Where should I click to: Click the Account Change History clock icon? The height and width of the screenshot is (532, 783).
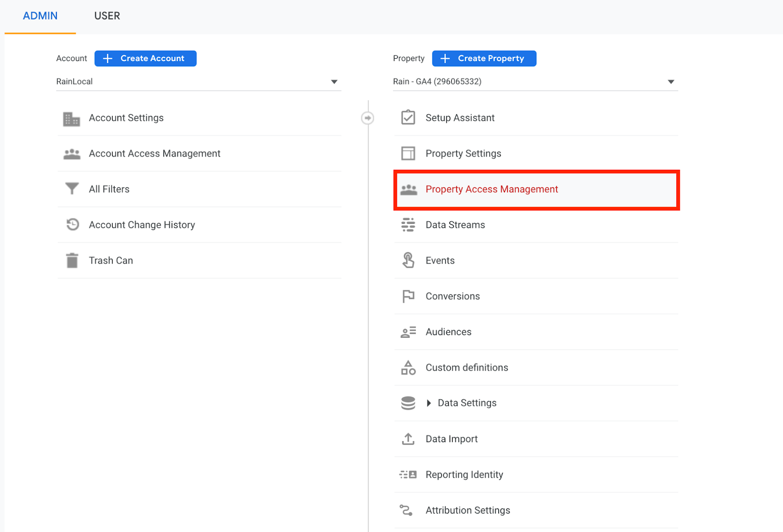72,224
